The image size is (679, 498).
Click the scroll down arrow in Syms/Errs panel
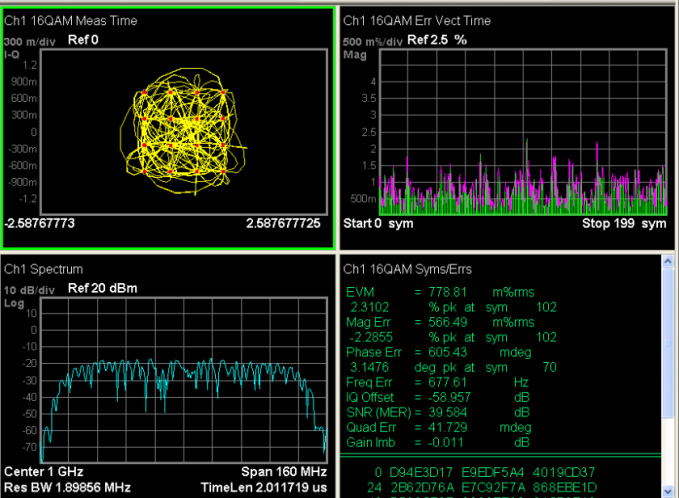coord(670,490)
